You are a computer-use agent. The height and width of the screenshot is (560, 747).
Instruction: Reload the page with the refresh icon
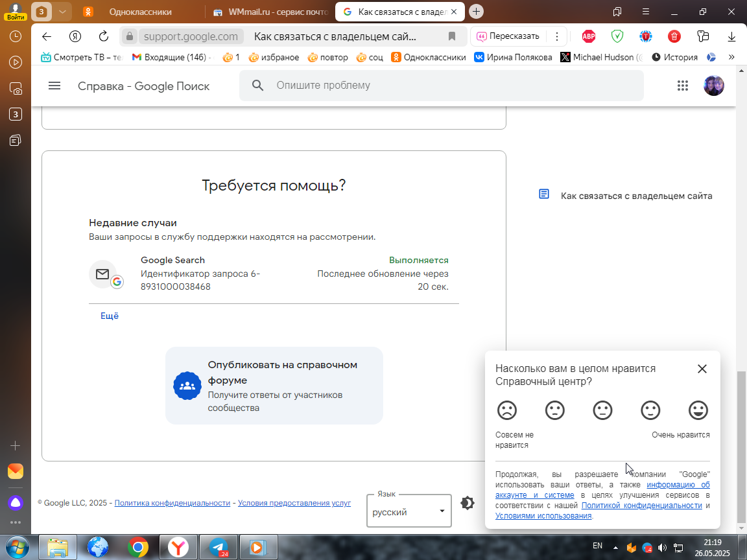(x=103, y=37)
